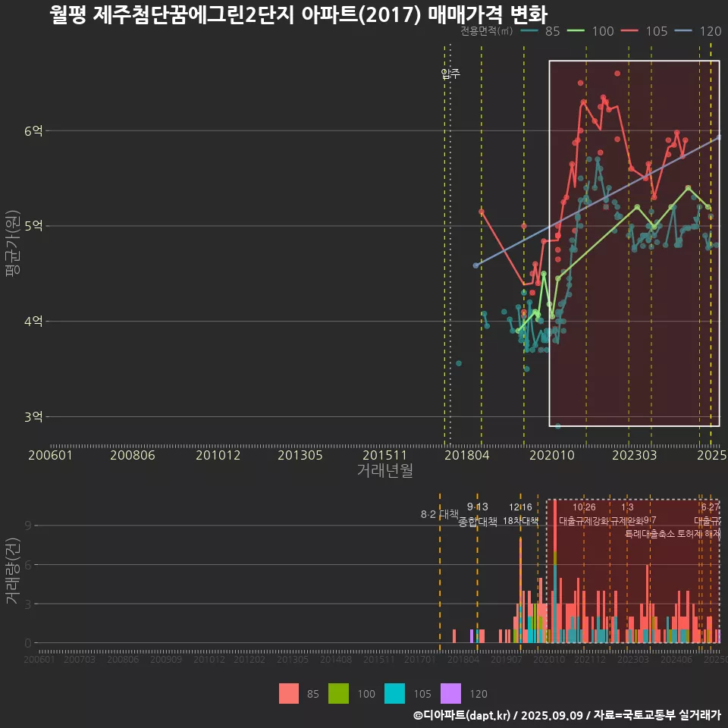
Task: Click the blue 120 line sample in top legend
Action: (683, 31)
